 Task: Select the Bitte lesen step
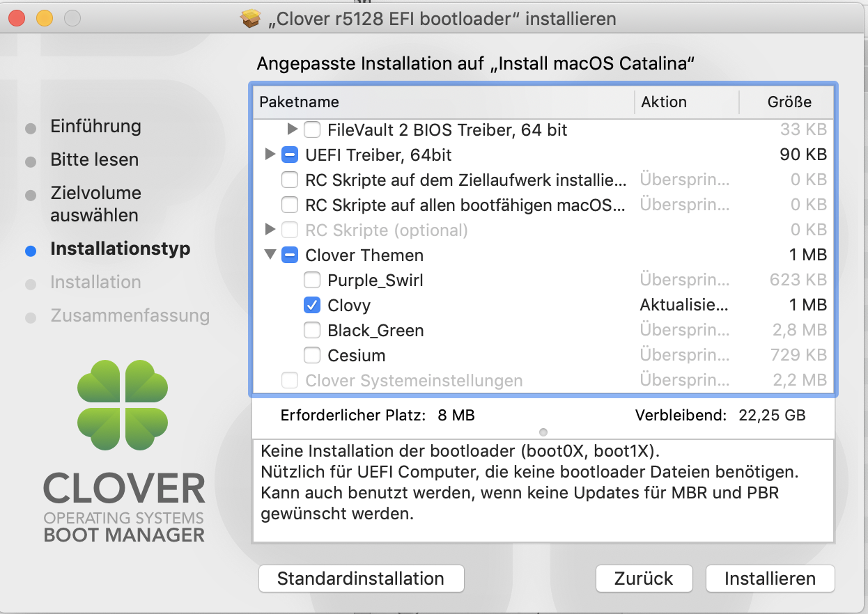94,160
